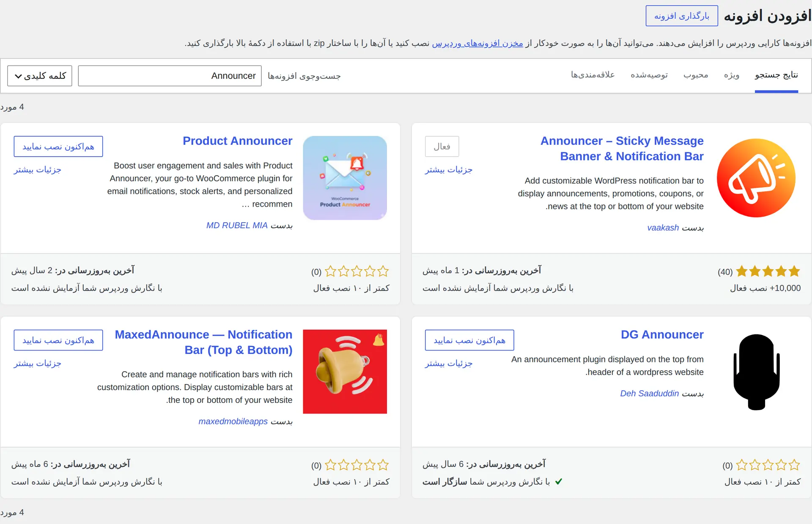This screenshot has height=524, width=812.
Task: Click the 'فعال' button on Announcer Sticky Message
Action: pos(442,146)
